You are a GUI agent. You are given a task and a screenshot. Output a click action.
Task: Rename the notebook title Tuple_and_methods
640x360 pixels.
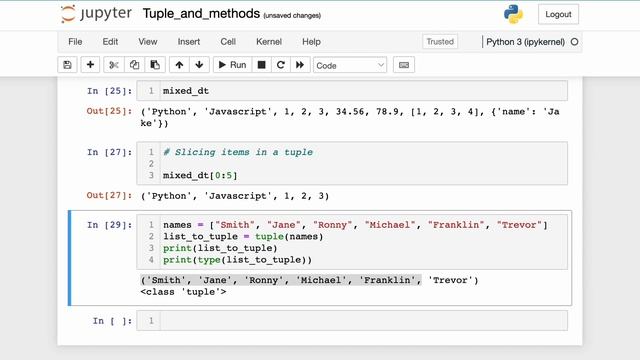[x=201, y=13]
